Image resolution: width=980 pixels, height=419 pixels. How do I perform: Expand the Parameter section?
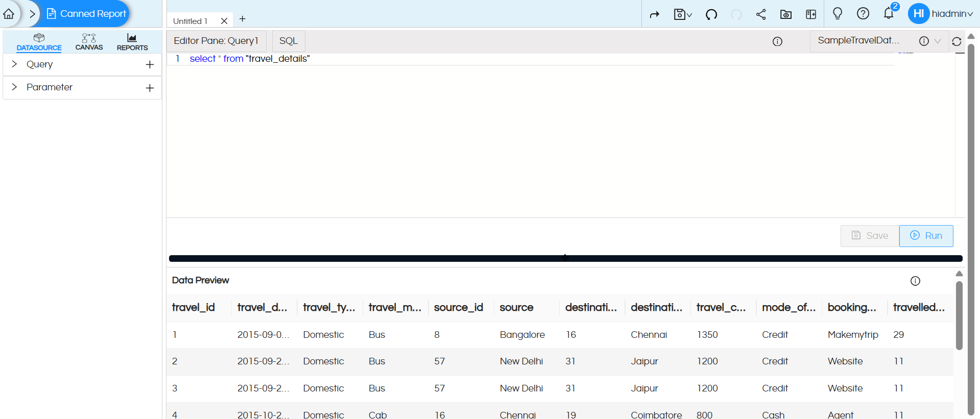[x=14, y=87]
